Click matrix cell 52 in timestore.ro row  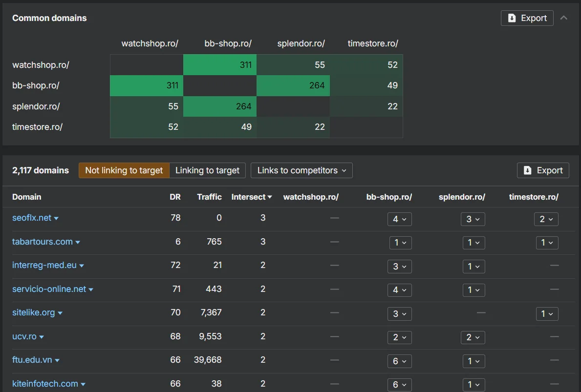pyautogui.click(x=147, y=127)
